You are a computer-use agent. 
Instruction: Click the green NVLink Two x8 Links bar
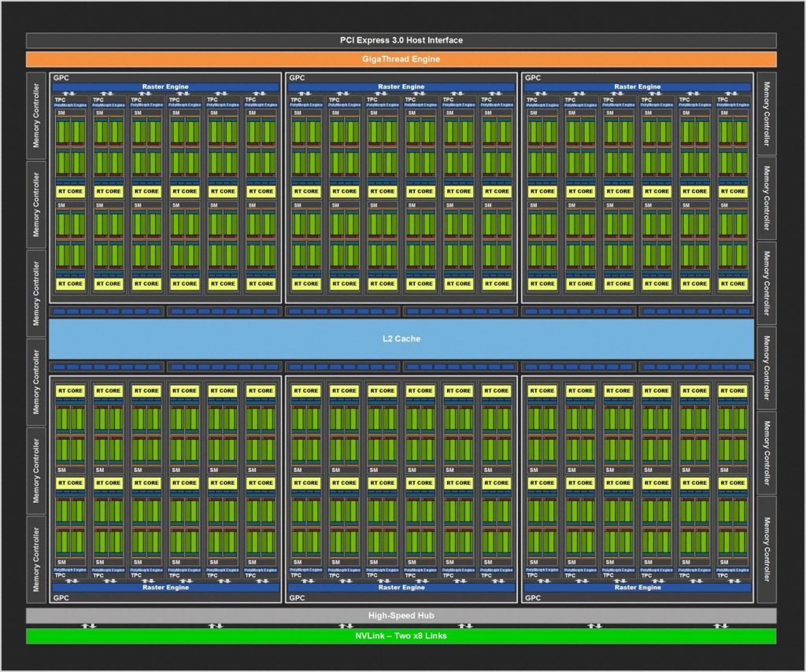coord(401,636)
